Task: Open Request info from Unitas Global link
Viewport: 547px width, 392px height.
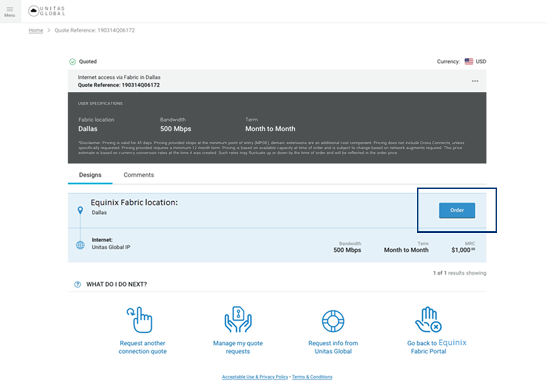Action: click(x=333, y=347)
